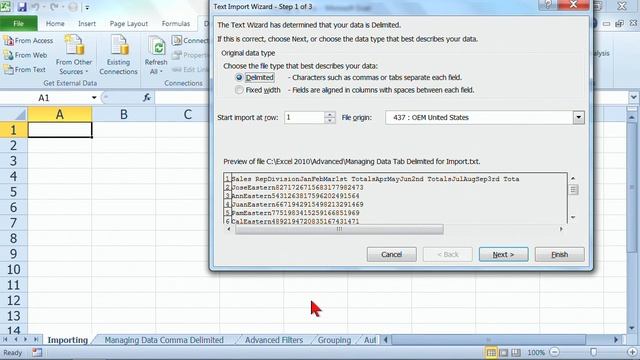
Task: Click worksheet vertical scrollbar down arrow
Action: click(632, 328)
